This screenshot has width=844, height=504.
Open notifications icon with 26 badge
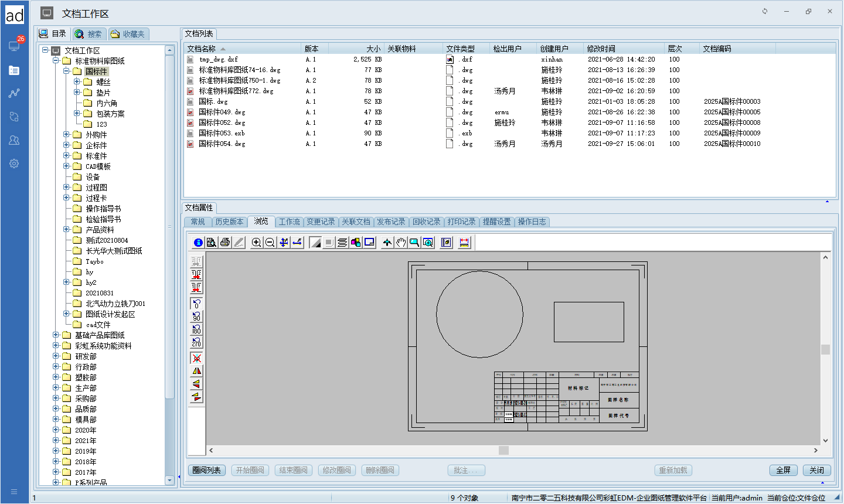tap(15, 45)
